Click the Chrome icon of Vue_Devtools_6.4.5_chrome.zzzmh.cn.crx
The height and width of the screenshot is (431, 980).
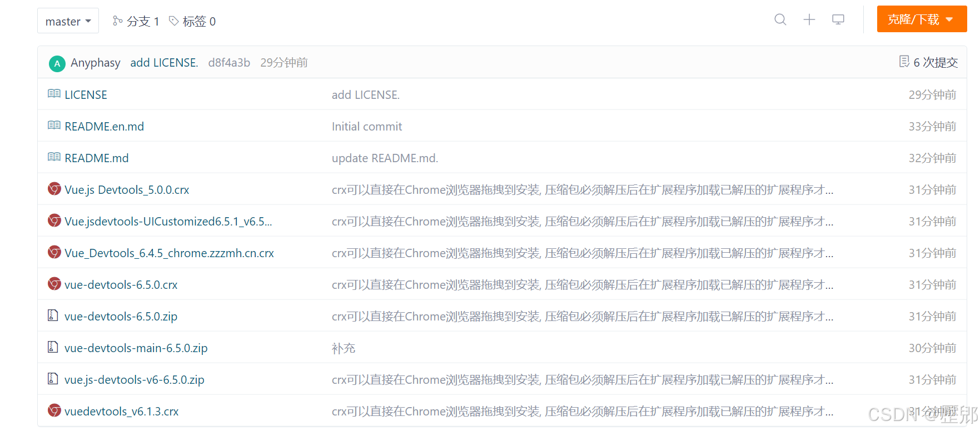54,252
